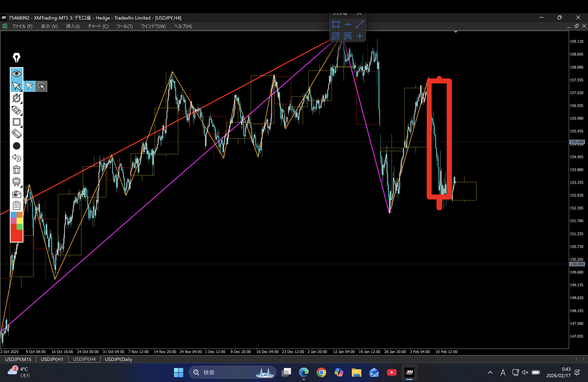Expand the square shape tool options
This screenshot has width=588, height=382.
pyautogui.click(x=21, y=127)
